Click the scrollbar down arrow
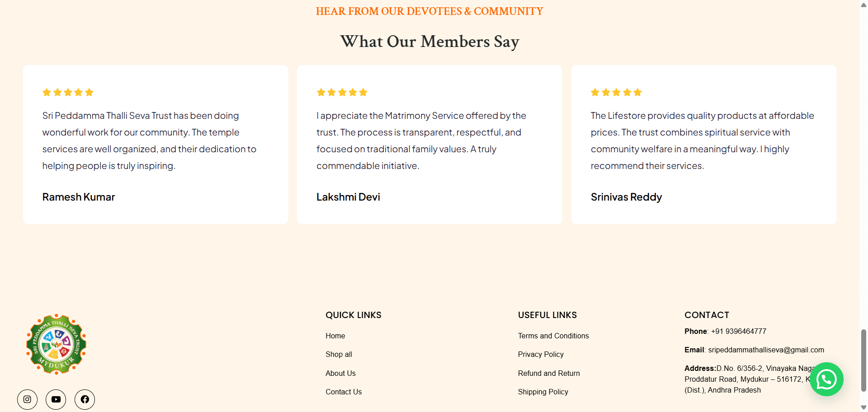Viewport: 868px width, 412px height. tap(863, 407)
